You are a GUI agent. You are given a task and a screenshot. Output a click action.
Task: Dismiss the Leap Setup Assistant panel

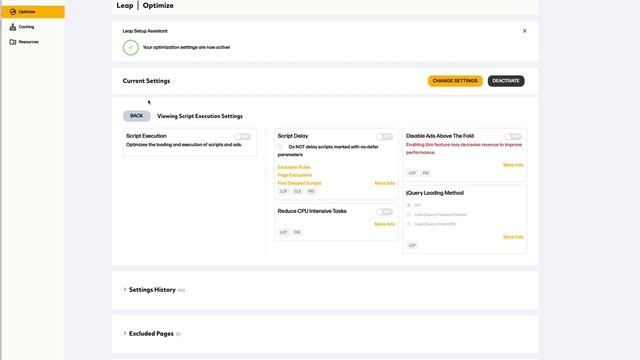[x=524, y=31]
